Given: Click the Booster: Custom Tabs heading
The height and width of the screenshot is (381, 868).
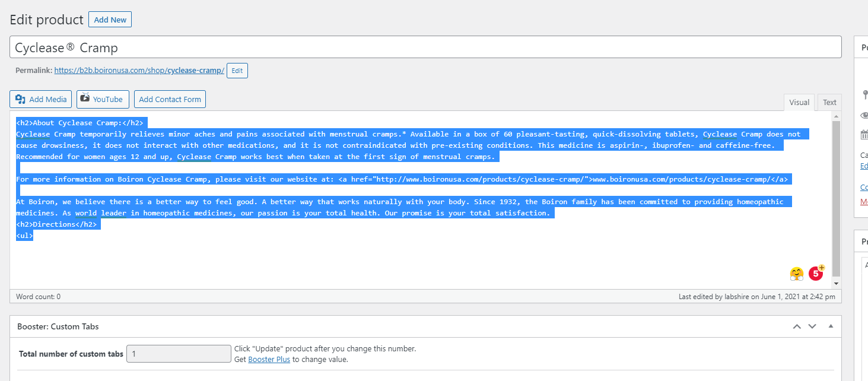Looking at the screenshot, I should 58,326.
